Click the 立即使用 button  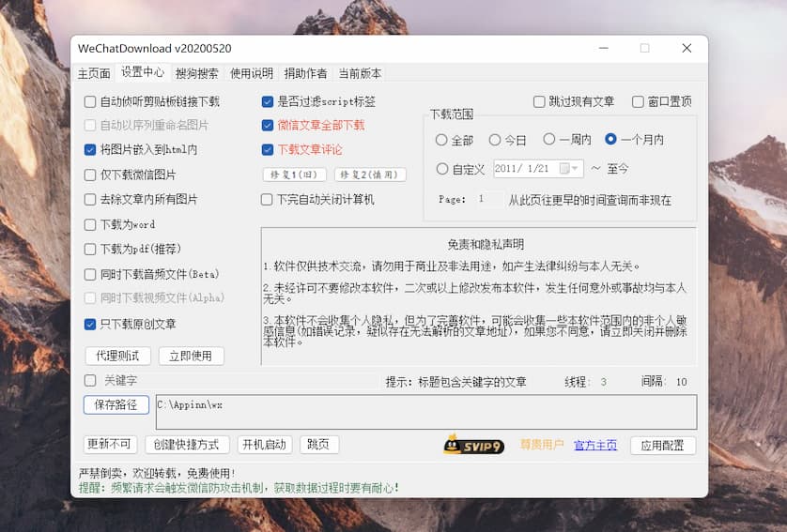pos(191,356)
